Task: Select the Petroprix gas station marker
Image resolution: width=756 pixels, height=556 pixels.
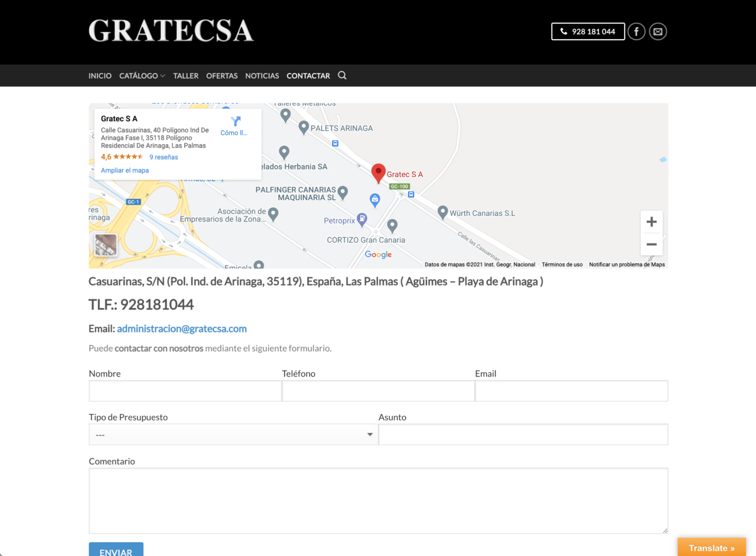Action: [x=362, y=219]
